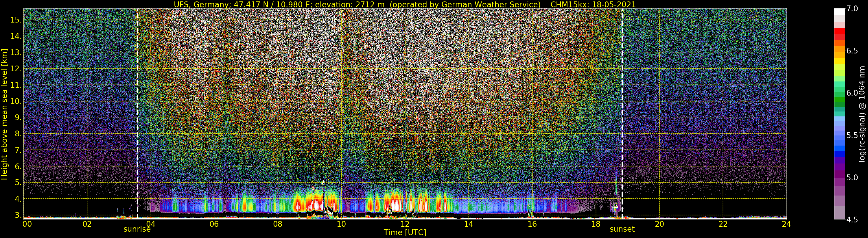Click the 4.5 colorbar tick label
This screenshot has height=238, width=868.
852,220
